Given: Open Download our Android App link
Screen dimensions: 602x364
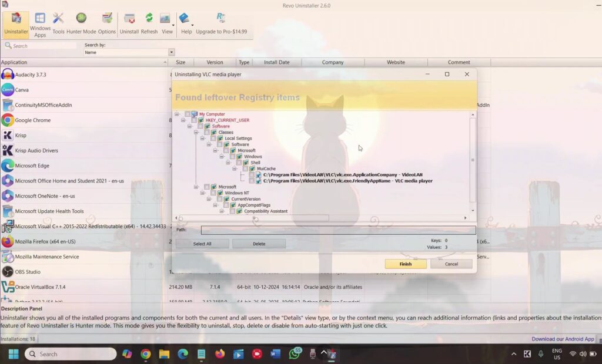Looking at the screenshot, I should click(563, 339).
